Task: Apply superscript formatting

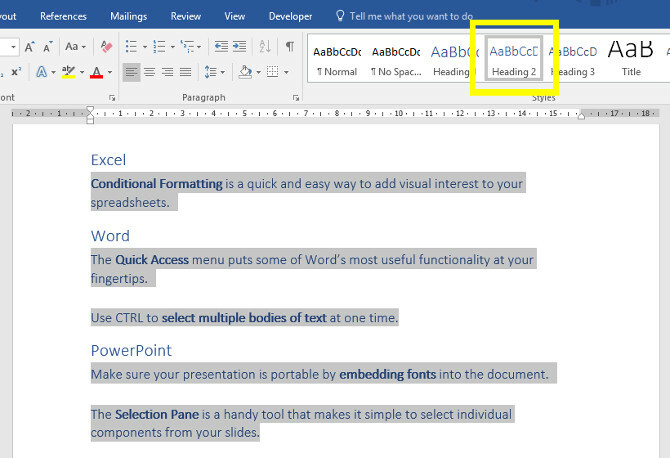Action: [16, 72]
